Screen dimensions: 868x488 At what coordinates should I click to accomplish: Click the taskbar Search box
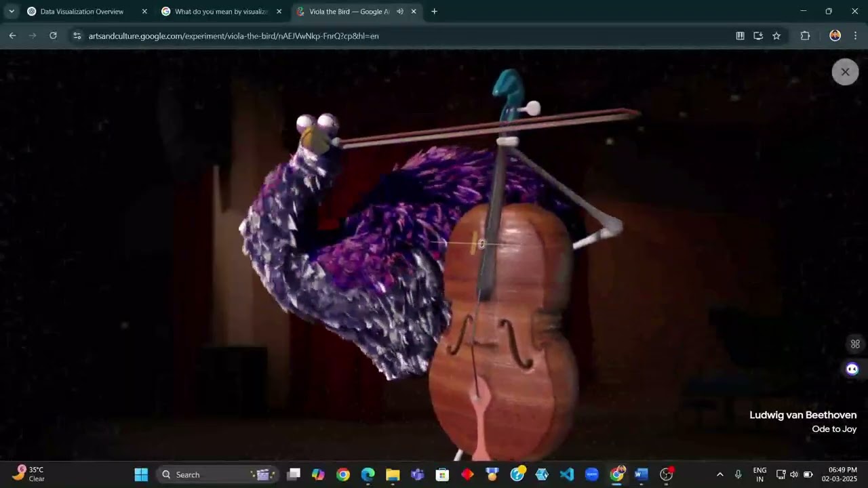216,474
